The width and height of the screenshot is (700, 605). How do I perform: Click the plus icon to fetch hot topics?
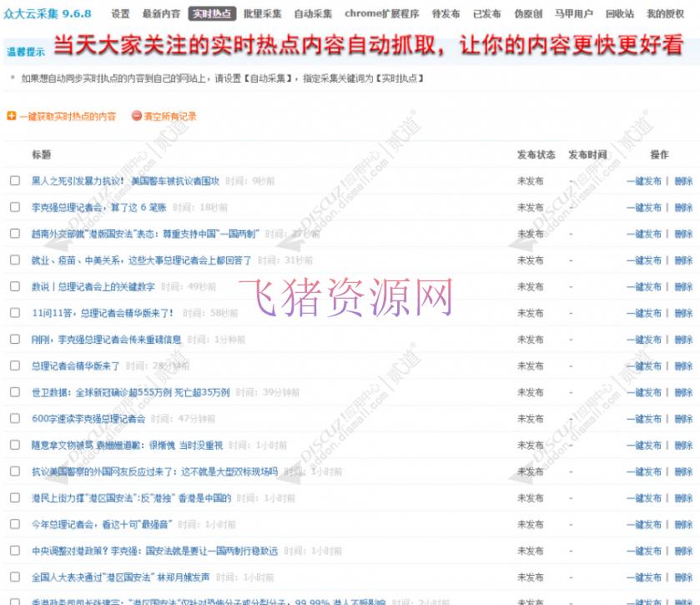[x=13, y=117]
